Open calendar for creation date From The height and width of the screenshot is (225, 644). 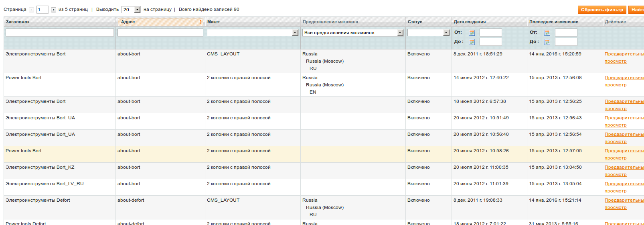(x=472, y=33)
